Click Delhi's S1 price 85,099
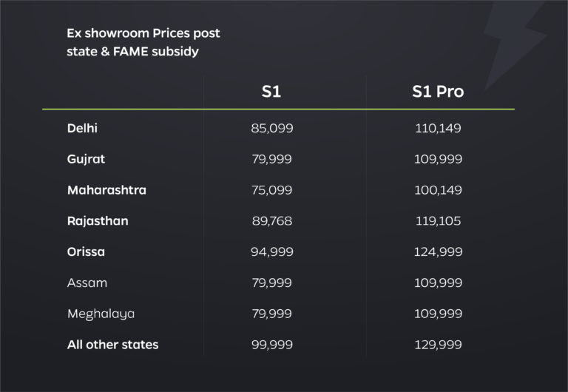568x392 pixels. click(x=272, y=128)
